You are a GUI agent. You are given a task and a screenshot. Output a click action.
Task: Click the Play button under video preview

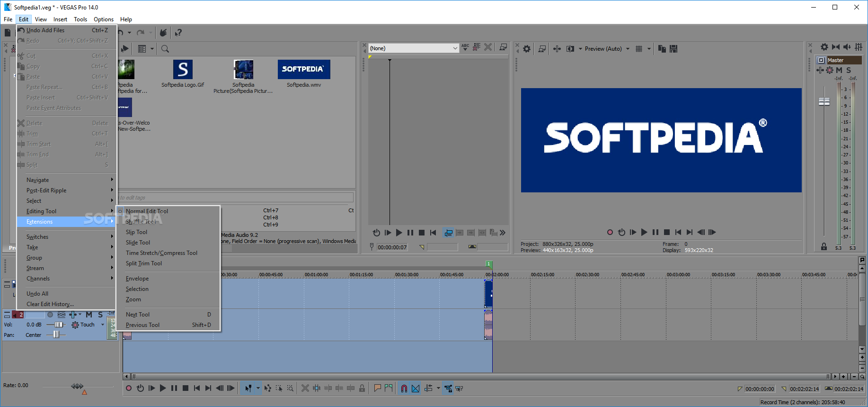pos(644,232)
